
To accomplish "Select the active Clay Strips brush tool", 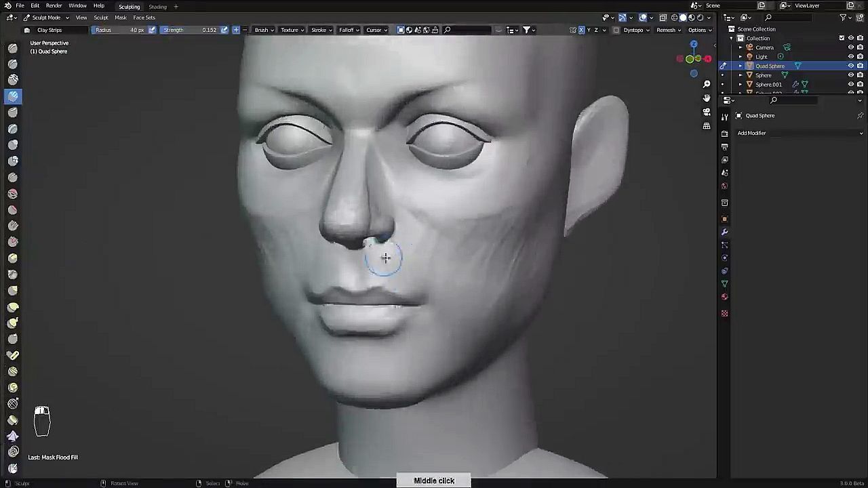I will (13, 96).
